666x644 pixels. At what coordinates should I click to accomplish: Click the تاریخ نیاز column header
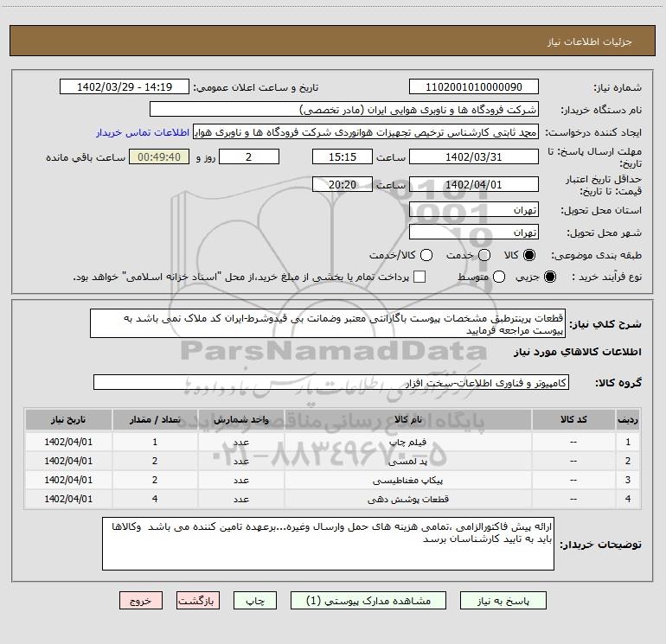[x=68, y=419]
